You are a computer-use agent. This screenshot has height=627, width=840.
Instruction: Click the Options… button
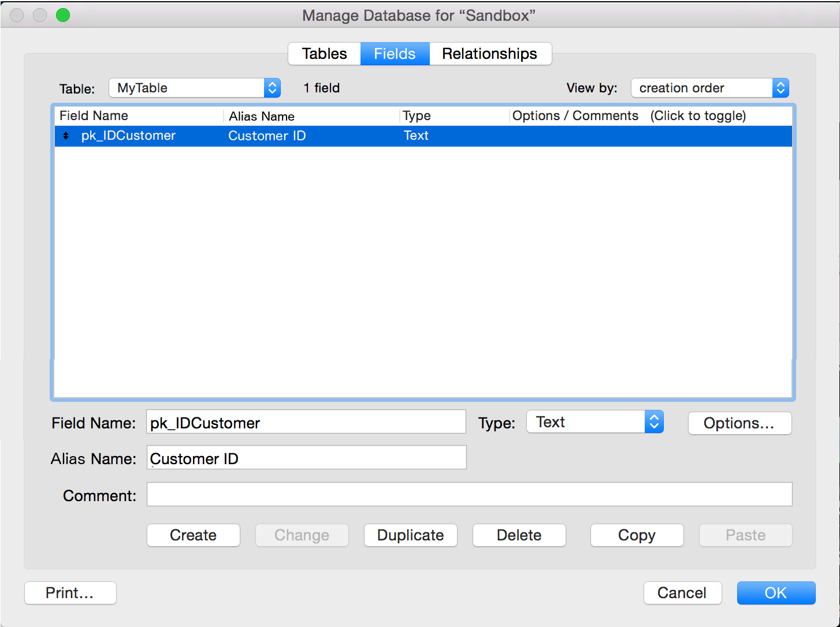pyautogui.click(x=739, y=423)
